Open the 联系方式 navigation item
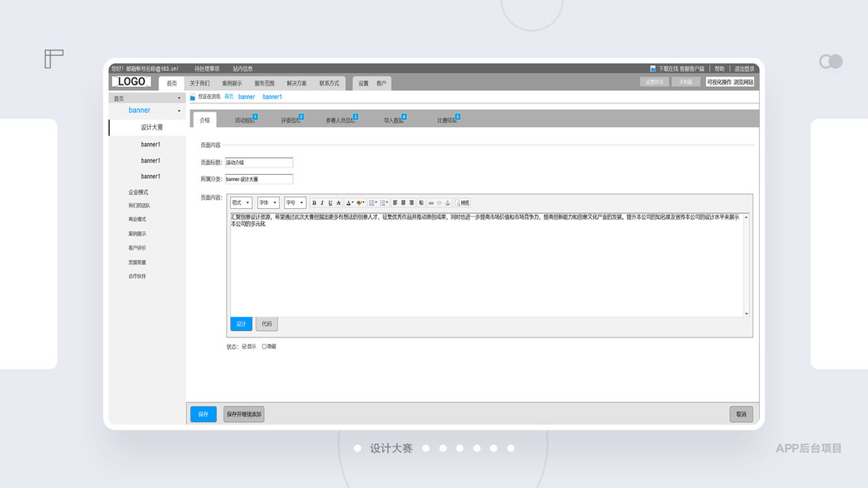The width and height of the screenshot is (868, 488). click(x=329, y=84)
